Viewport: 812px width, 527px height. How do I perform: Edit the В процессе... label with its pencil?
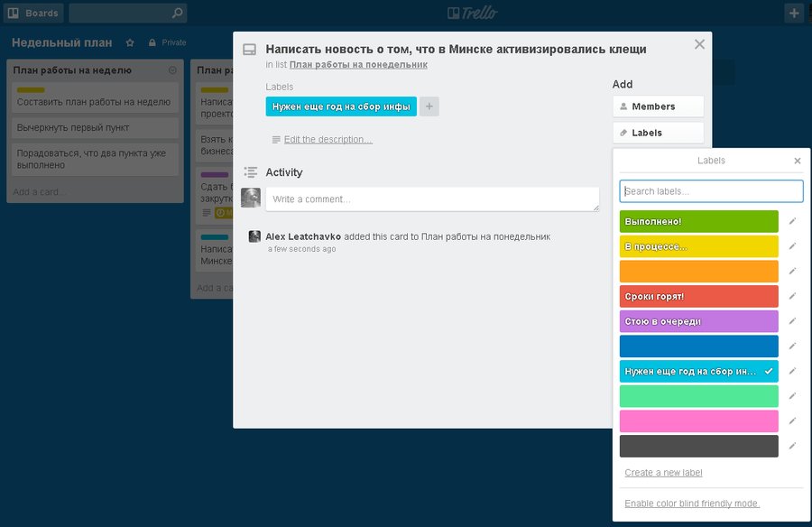[792, 246]
